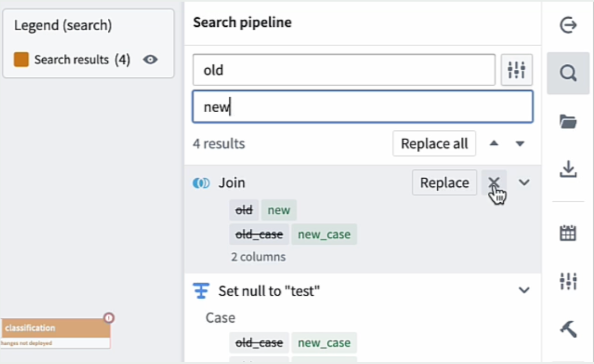Image resolution: width=594 pixels, height=364 pixels.
Task: Click the search field containing 'old'
Action: pyautogui.click(x=344, y=70)
